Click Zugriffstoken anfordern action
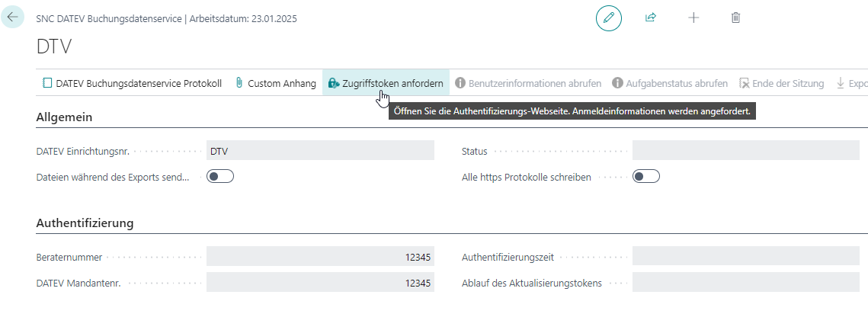 386,83
